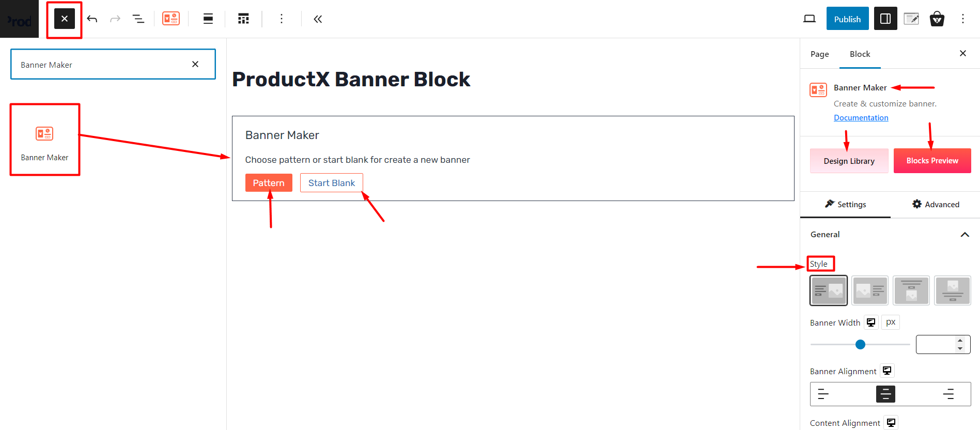This screenshot has height=430, width=980.
Task: Align banner to the center
Action: (885, 394)
